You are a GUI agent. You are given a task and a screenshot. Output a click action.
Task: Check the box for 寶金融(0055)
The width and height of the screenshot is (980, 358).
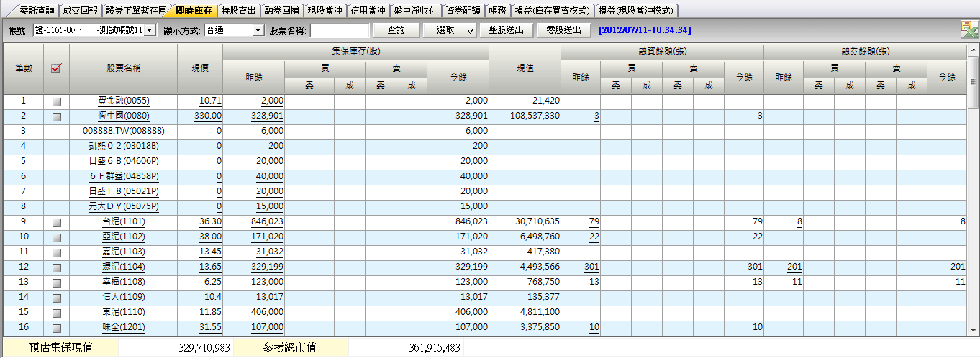tap(57, 101)
